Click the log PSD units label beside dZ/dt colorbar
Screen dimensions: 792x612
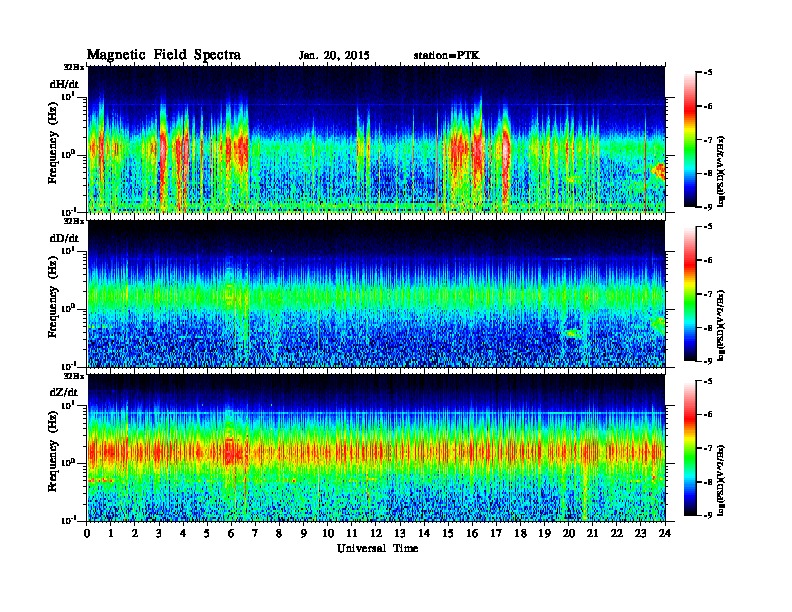[723, 479]
